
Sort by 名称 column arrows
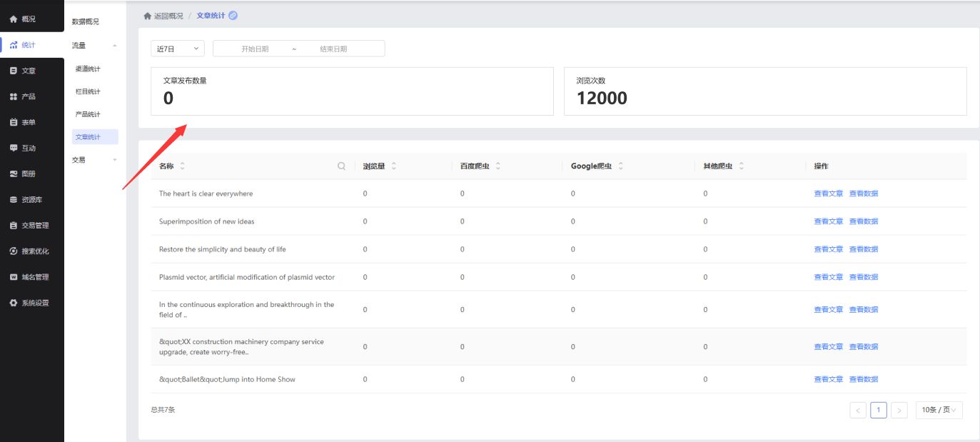pyautogui.click(x=182, y=166)
